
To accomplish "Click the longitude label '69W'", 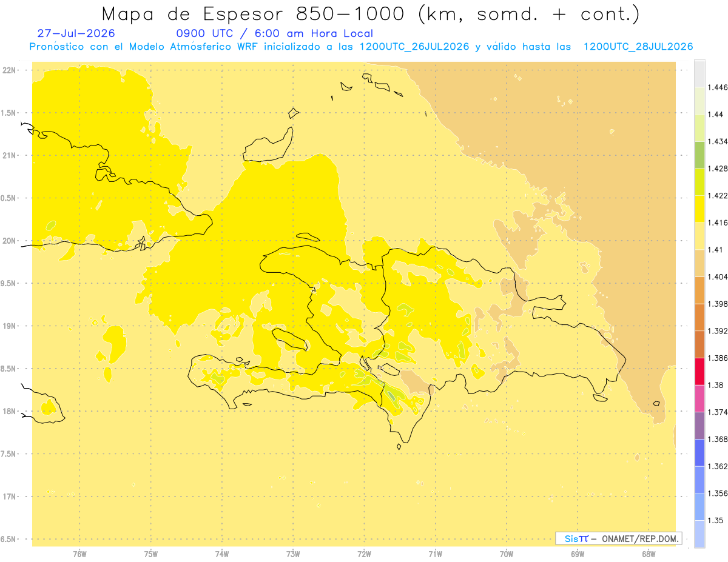I will coord(578,554).
